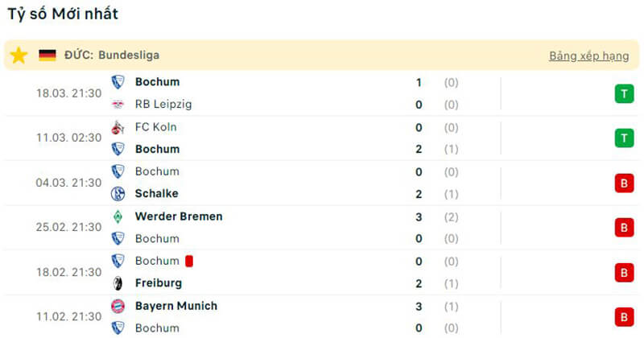The image size is (644, 338).
Task: Select the 18.03. 21:30 match date
Action: [x=68, y=93]
